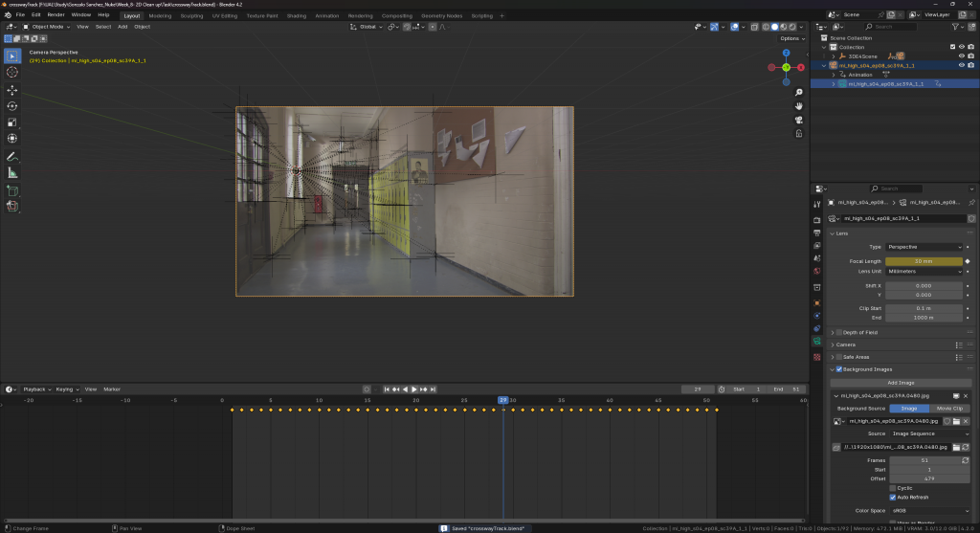Enable Safe Areas checkbox

pos(838,357)
